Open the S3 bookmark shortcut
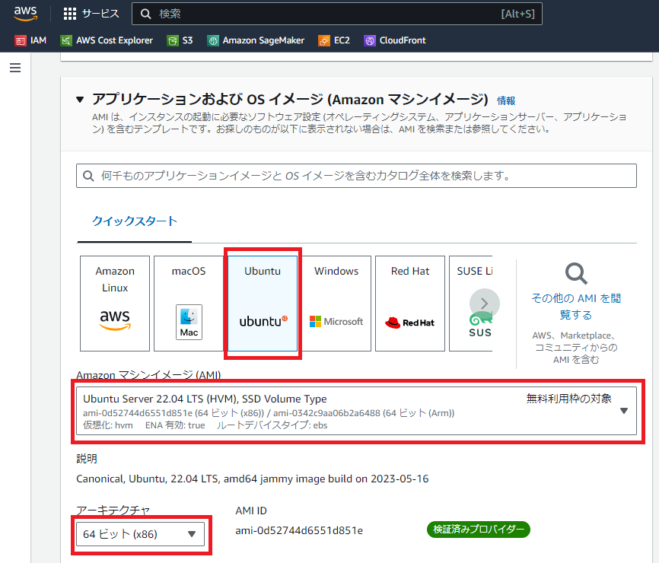659x563 pixels. click(180, 40)
